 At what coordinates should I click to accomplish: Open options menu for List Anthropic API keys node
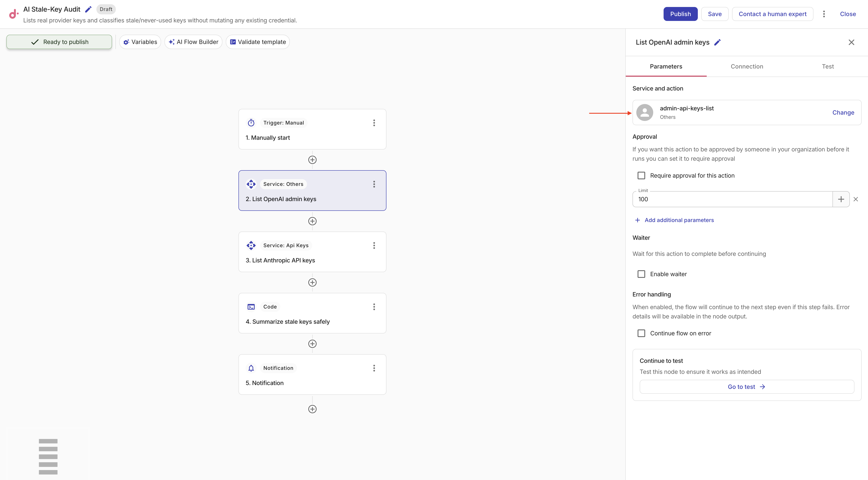coord(374,245)
